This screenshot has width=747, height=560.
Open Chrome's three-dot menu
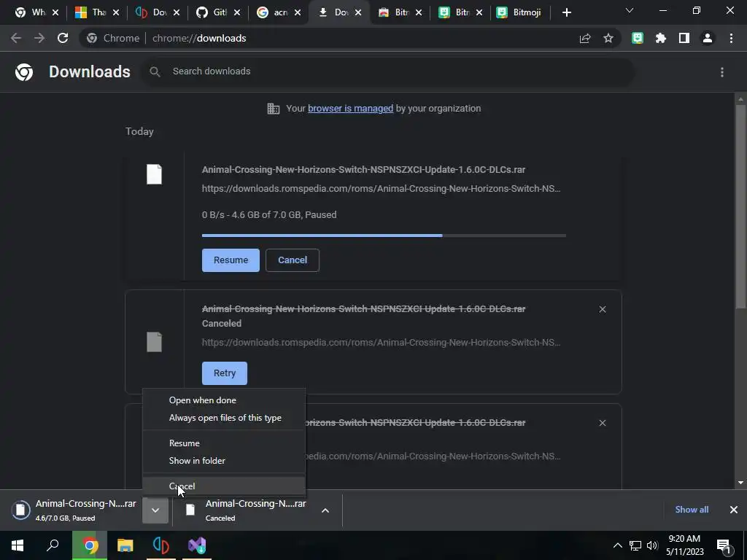point(731,38)
